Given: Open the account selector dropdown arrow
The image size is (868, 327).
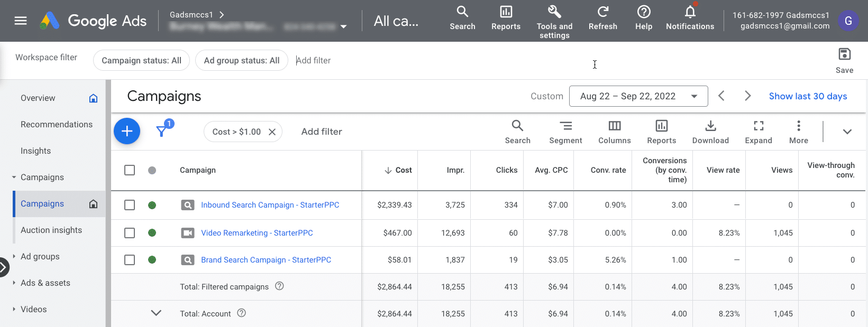Looking at the screenshot, I should pos(344,26).
